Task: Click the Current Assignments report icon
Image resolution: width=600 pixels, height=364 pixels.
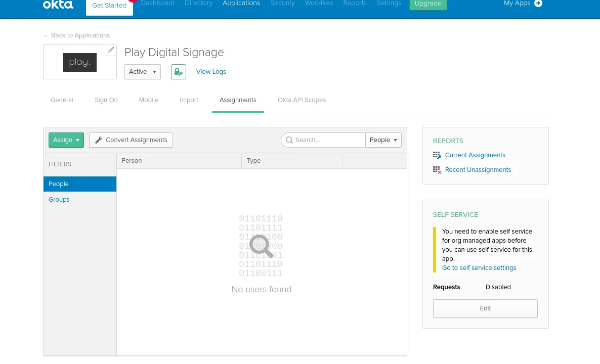Action: [x=437, y=155]
